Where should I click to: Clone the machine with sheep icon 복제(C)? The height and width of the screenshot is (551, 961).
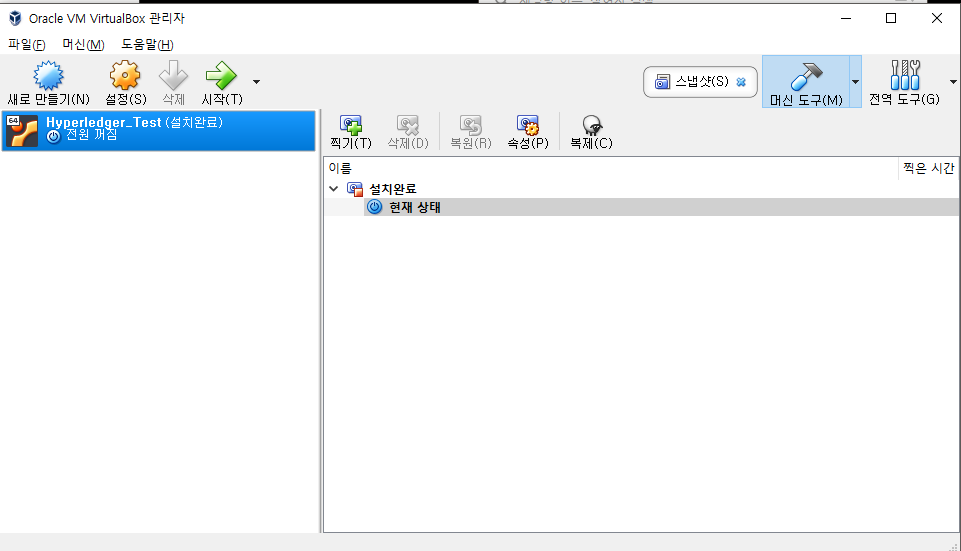pos(591,125)
